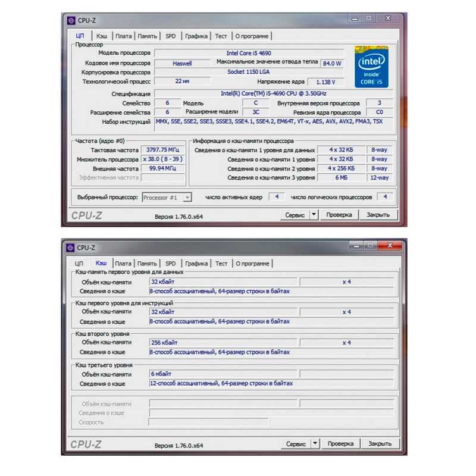Select the active Кэш tab in the bottom window
This screenshot has height=476, width=476.
point(101,263)
